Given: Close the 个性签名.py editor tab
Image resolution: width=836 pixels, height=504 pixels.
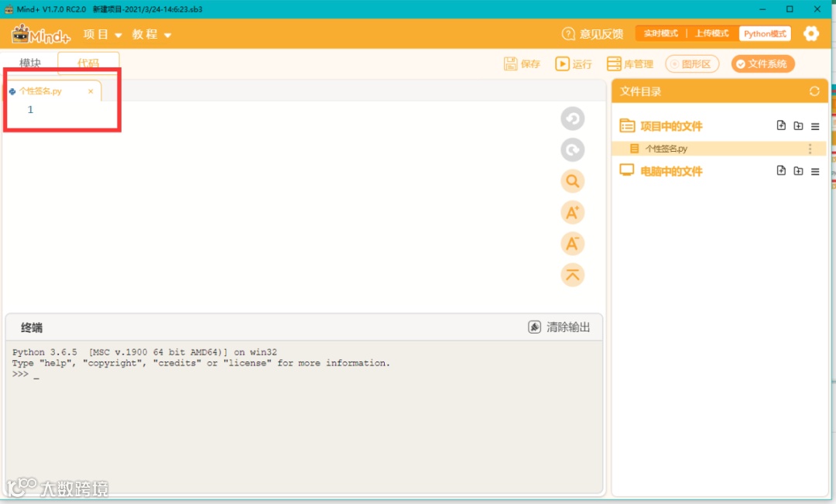Looking at the screenshot, I should [91, 91].
